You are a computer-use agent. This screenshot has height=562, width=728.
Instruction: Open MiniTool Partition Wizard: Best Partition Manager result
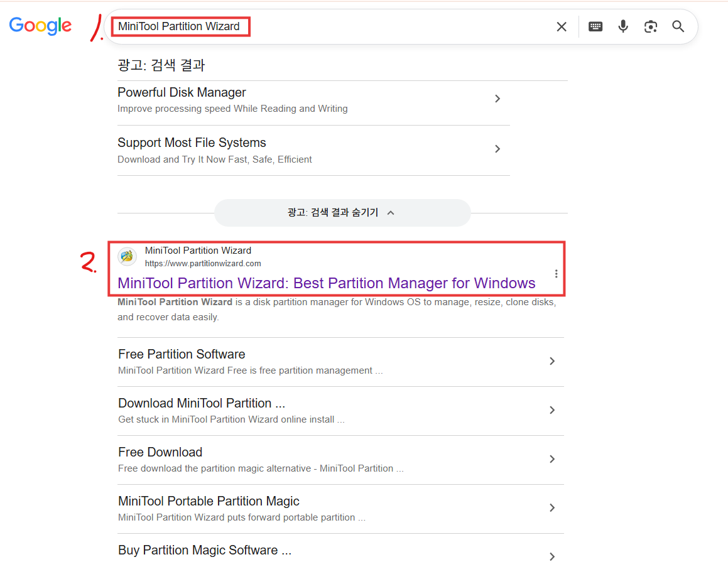(327, 283)
